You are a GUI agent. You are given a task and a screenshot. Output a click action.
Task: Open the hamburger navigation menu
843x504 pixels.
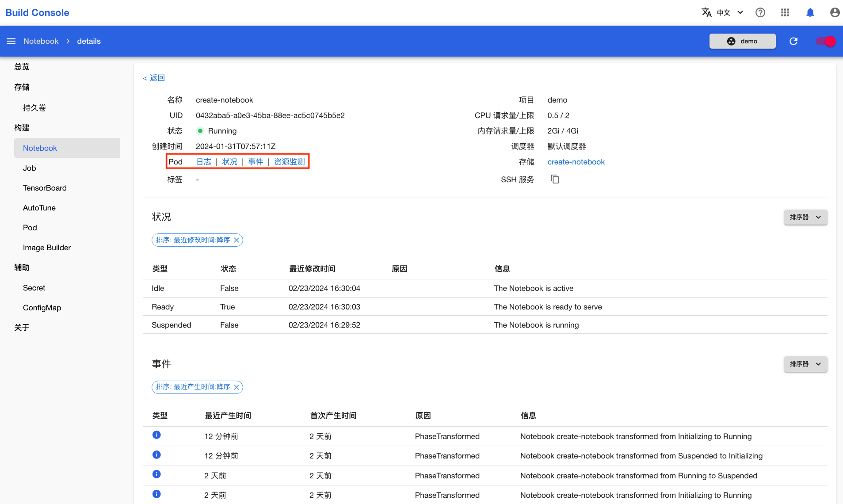coord(11,41)
